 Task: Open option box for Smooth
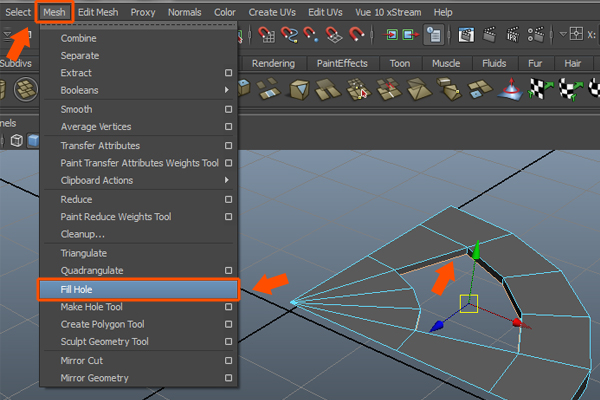pos(228,109)
